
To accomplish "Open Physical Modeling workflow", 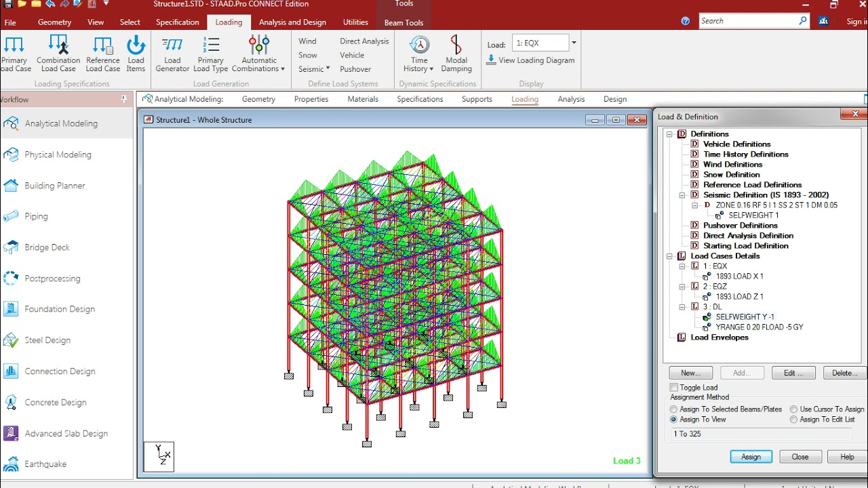I will (67, 155).
